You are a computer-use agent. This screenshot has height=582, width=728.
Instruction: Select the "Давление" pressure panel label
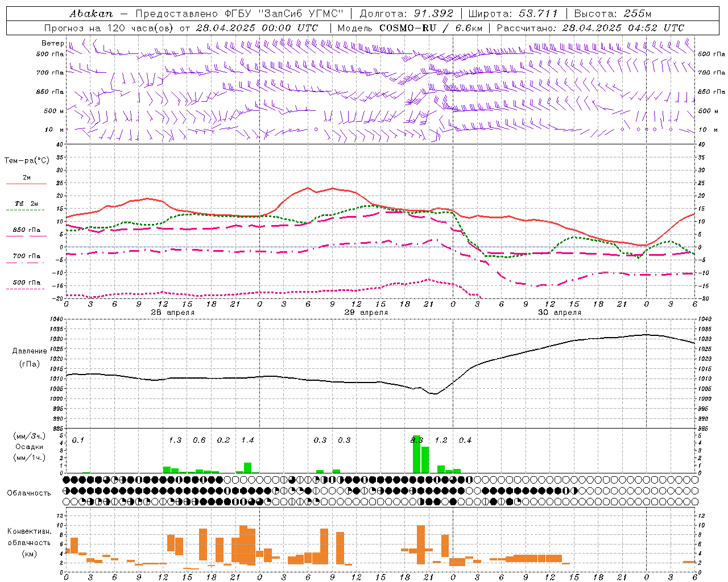[x=28, y=351]
